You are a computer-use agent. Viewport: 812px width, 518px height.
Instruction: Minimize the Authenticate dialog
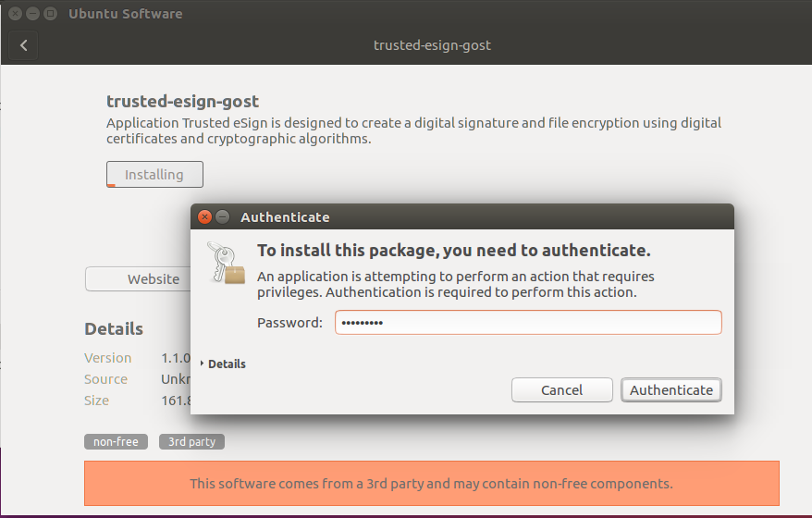pos(222,217)
